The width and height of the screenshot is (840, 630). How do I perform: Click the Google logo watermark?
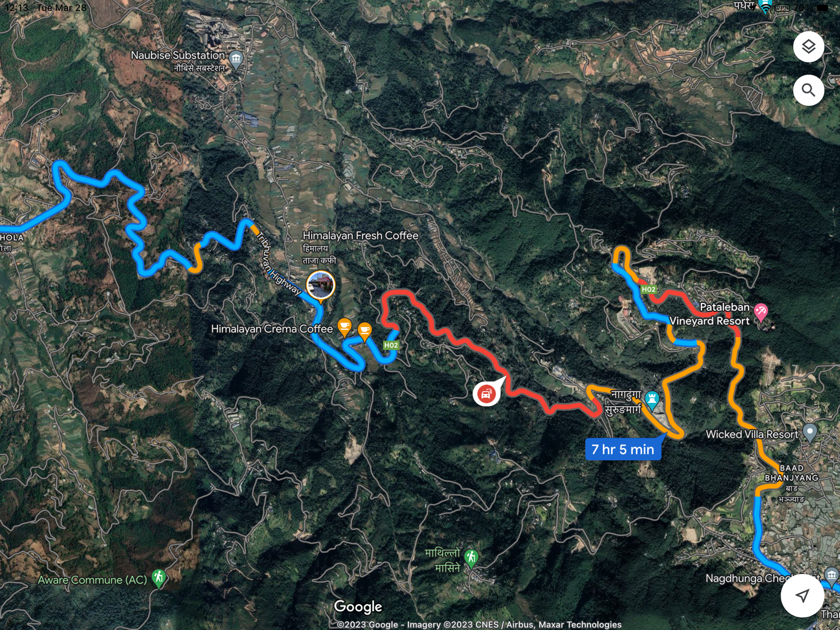coord(358,606)
